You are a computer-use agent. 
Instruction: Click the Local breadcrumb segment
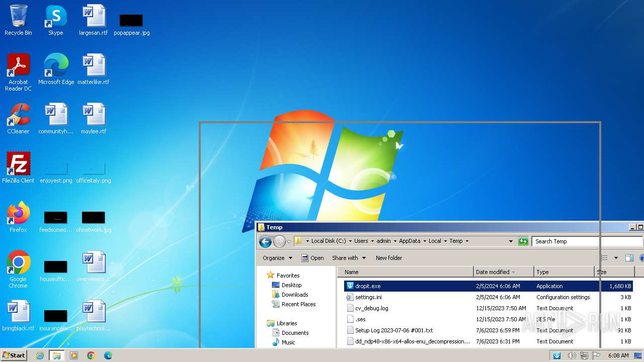pos(435,241)
